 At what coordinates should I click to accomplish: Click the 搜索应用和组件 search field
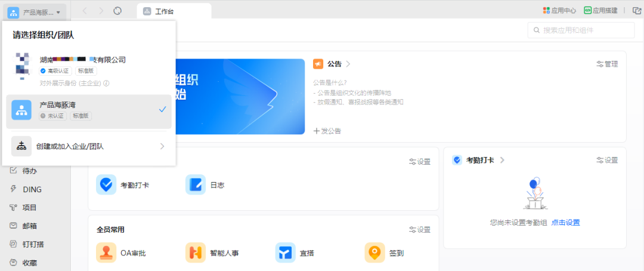[x=581, y=30]
